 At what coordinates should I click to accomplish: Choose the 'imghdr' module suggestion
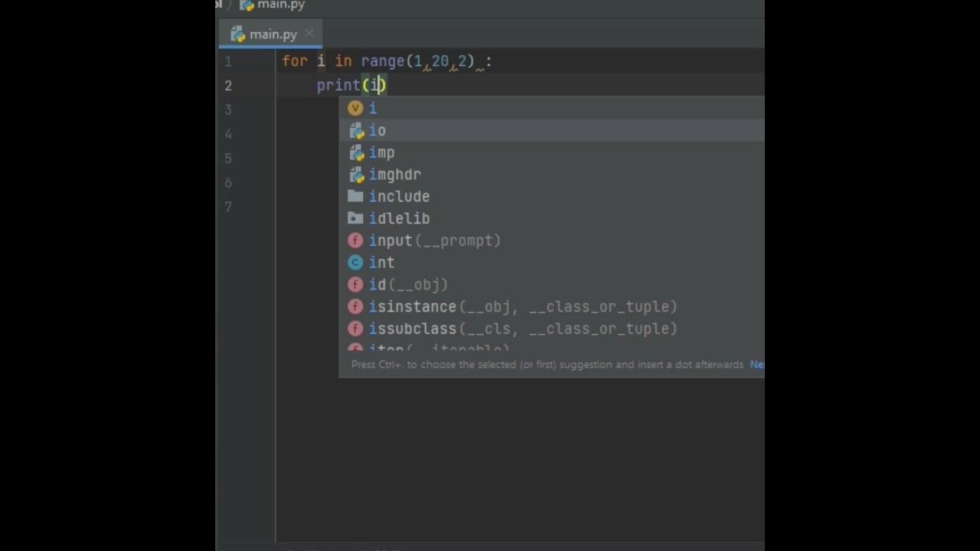point(551,174)
